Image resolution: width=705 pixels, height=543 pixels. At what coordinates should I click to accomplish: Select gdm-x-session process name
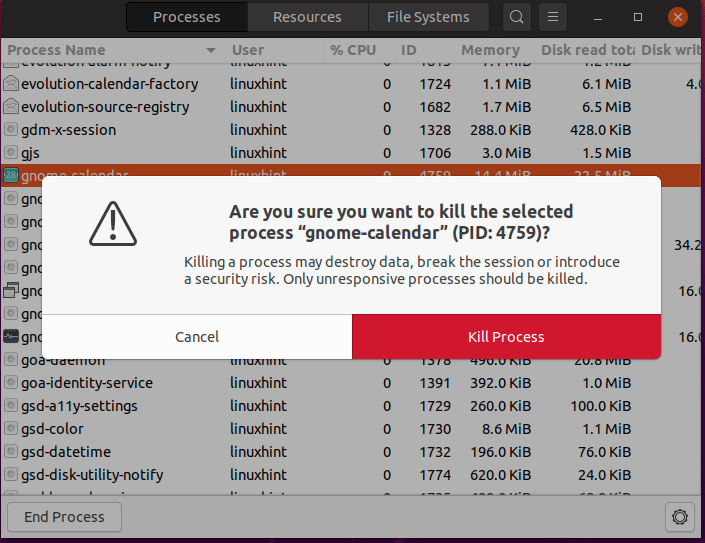(69, 130)
